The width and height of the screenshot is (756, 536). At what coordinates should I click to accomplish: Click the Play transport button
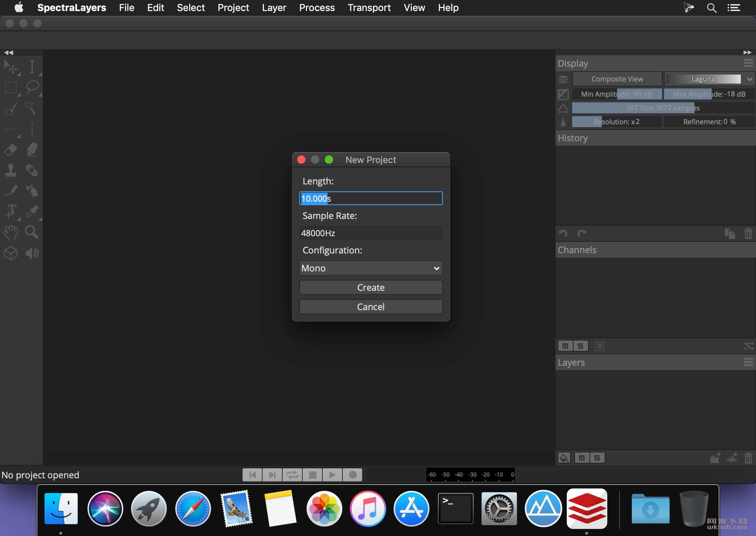pos(332,475)
